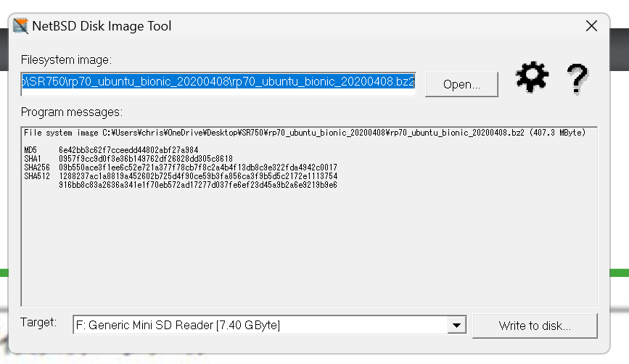629x364 pixels.
Task: Expand the Target drive dropdown arrow
Action: (x=456, y=325)
